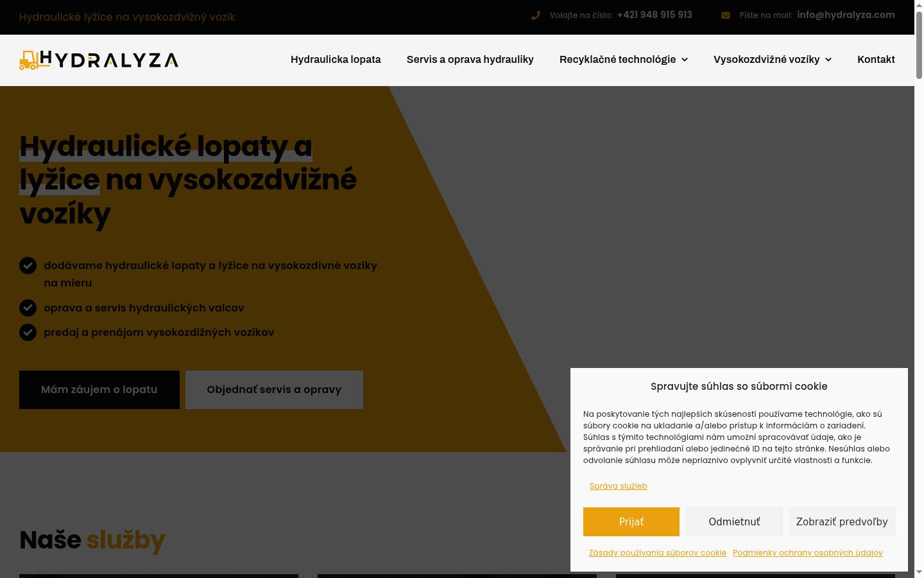The height and width of the screenshot is (578, 924).
Task: Accept cookies with Prijať button
Action: click(631, 521)
